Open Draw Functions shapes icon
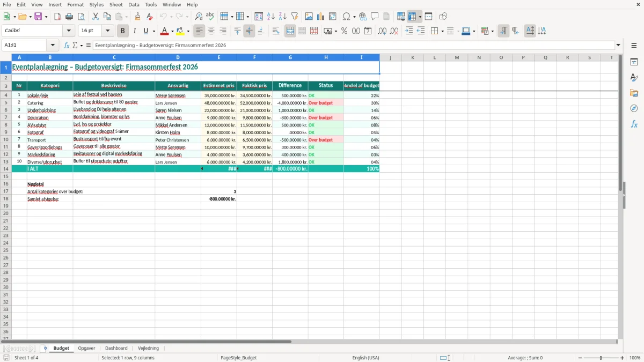This screenshot has width=644, height=362. tap(443, 17)
